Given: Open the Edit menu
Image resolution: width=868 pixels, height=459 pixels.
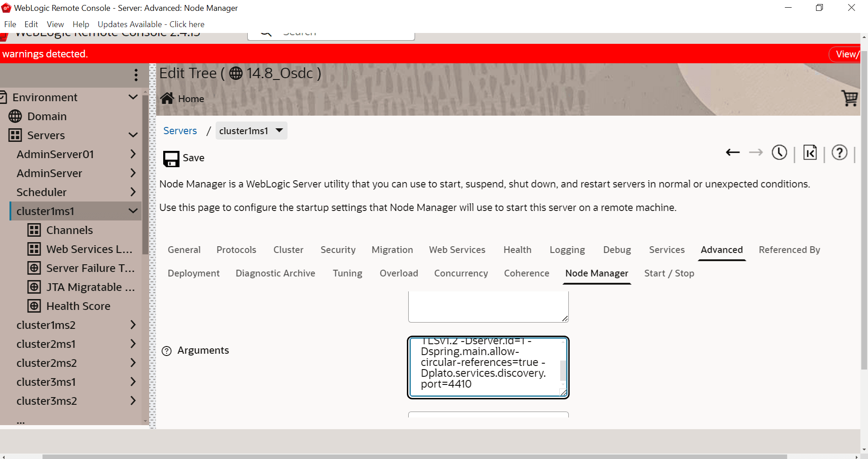Looking at the screenshot, I should 31,24.
